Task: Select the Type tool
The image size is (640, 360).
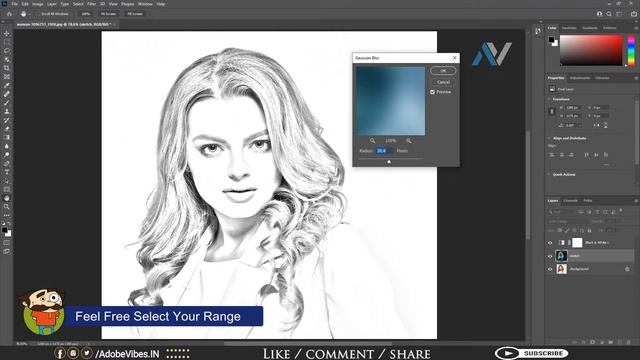Action: point(7,172)
